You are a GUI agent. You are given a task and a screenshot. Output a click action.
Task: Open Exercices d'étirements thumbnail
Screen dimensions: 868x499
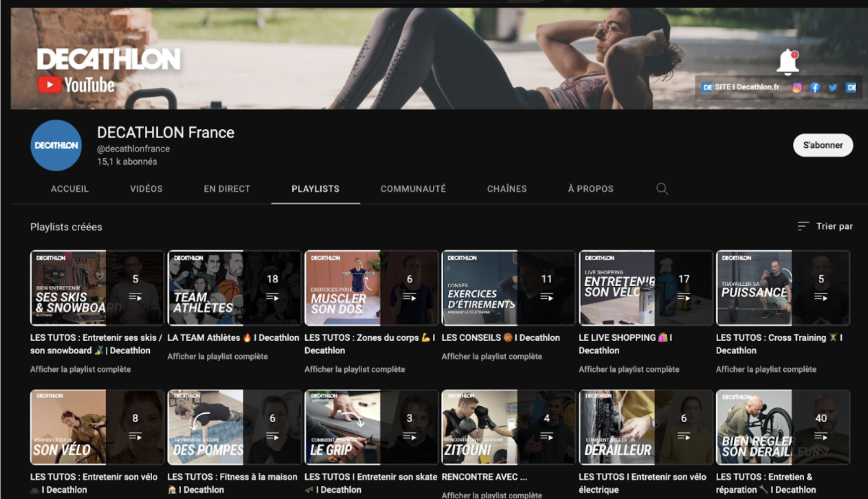[508, 288]
